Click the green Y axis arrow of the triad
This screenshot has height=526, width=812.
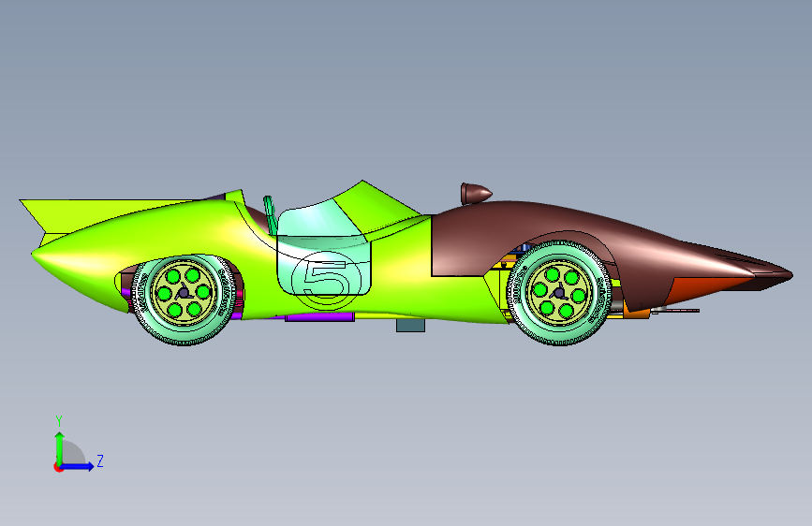(x=59, y=447)
